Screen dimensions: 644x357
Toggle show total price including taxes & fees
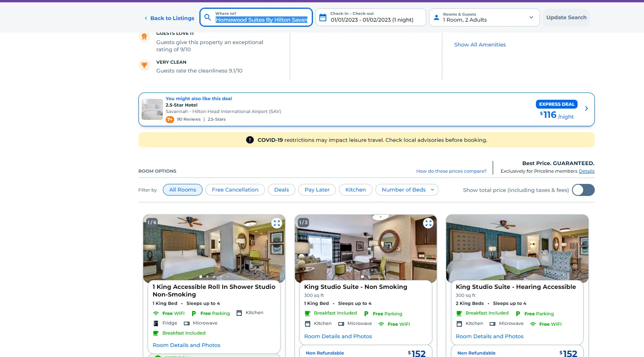point(583,190)
